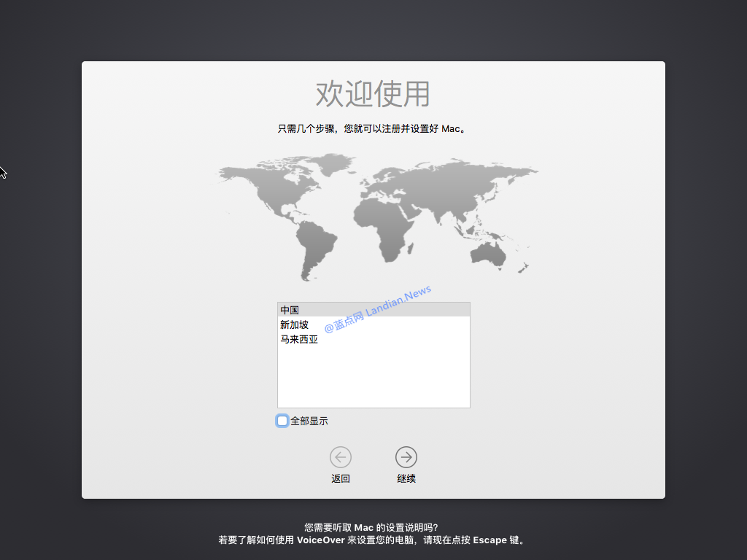The image size is (747, 560).
Task: Click South America on the world map
Action: click(314, 244)
